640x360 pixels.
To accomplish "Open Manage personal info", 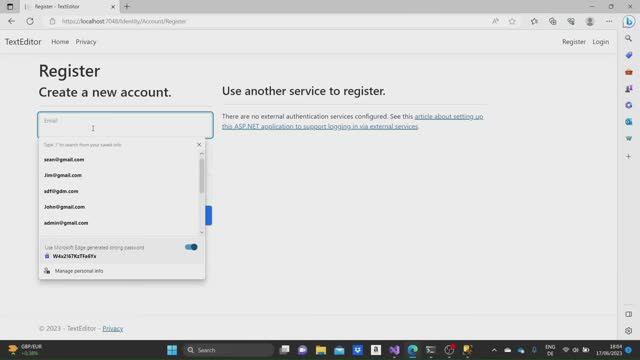I will [122, 271].
